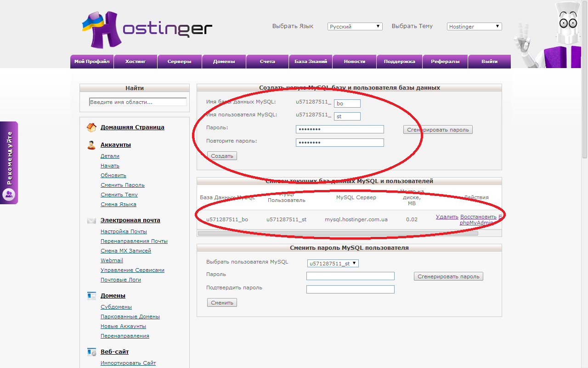
Task: Go to Мой Профайл tab
Action: [92, 62]
